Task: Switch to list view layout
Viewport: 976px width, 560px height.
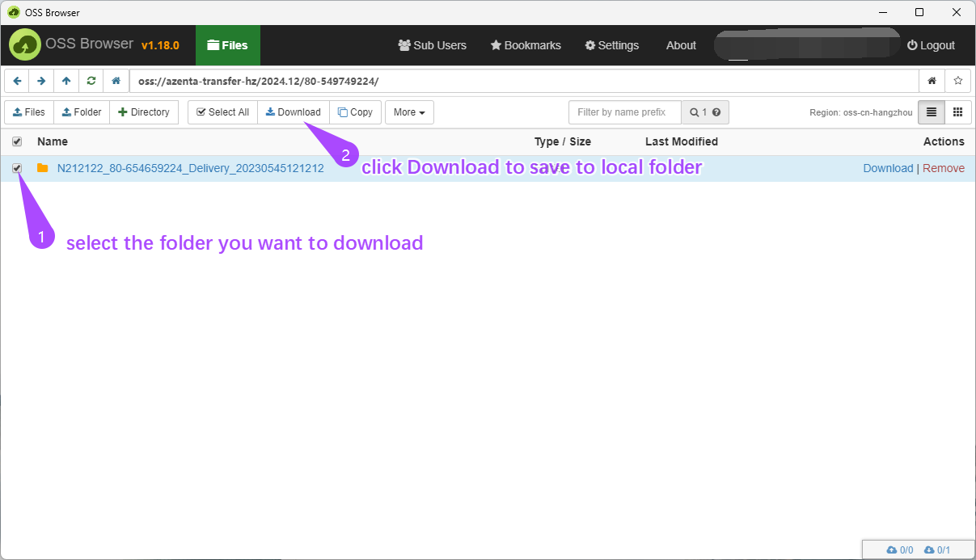Action: 932,112
